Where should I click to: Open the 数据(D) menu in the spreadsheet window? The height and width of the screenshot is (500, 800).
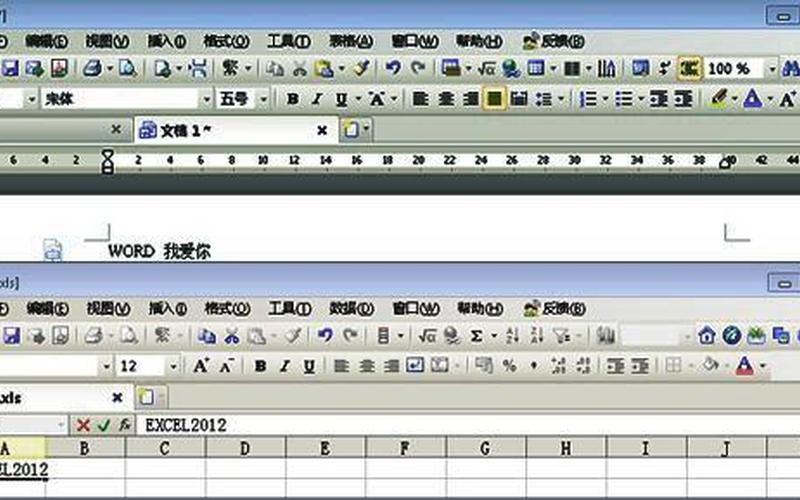pos(352,308)
